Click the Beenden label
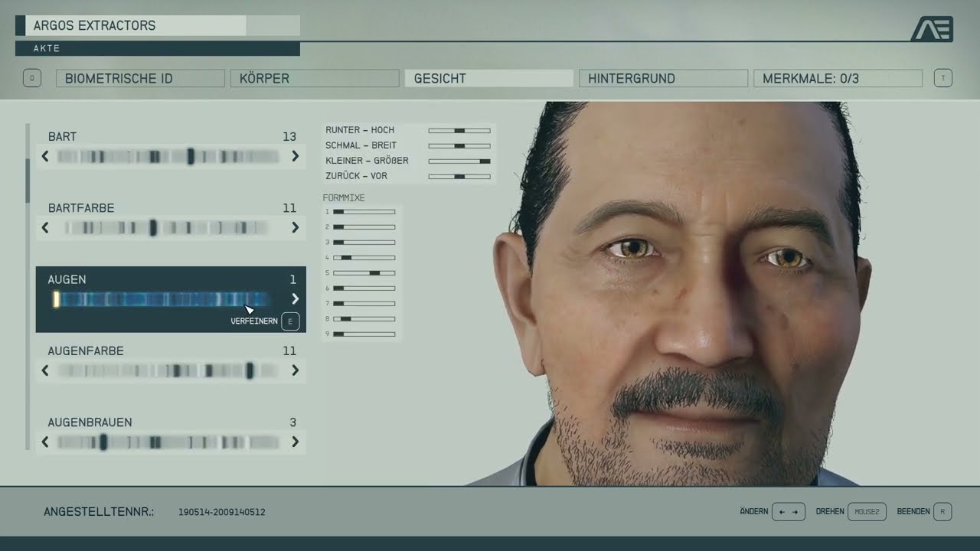The image size is (980, 551). [x=913, y=511]
